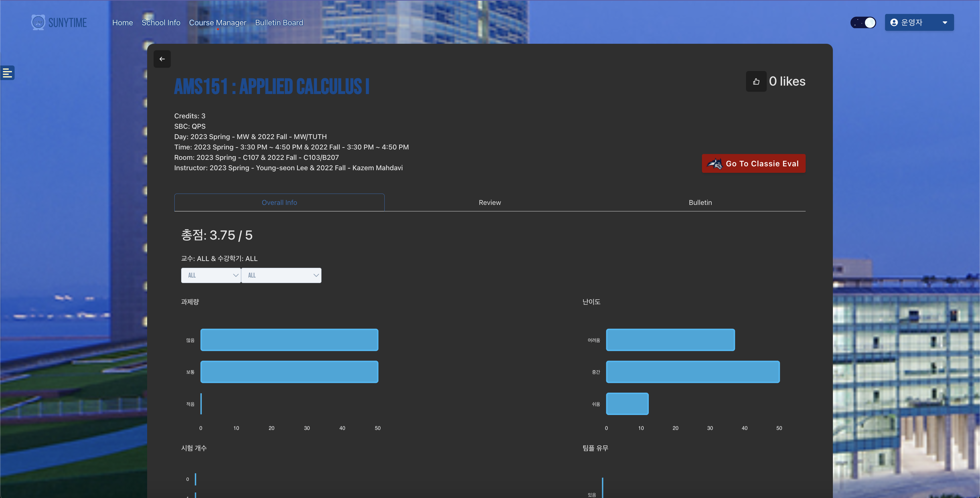Open Bulletin Board from top menu
Screen dimensions: 980x498
[x=279, y=22]
